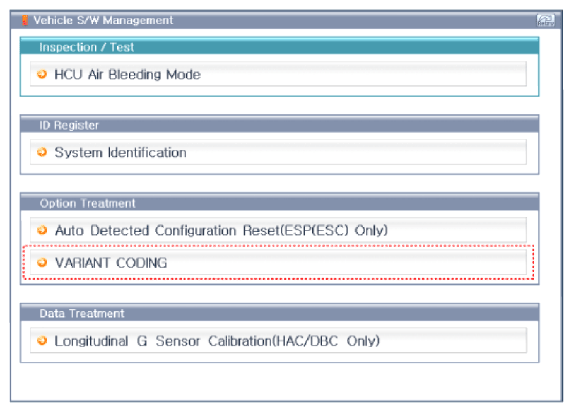Select the Option Treatment section header

pyautogui.click(x=280, y=203)
